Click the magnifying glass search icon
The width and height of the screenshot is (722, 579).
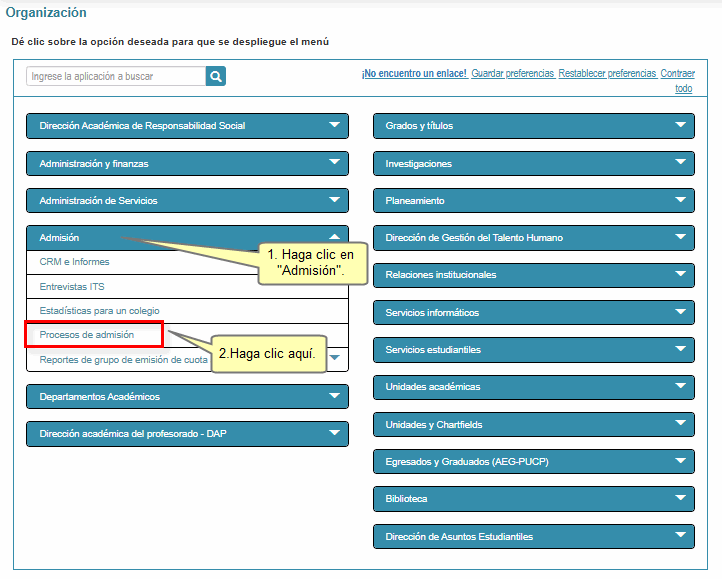coord(216,76)
